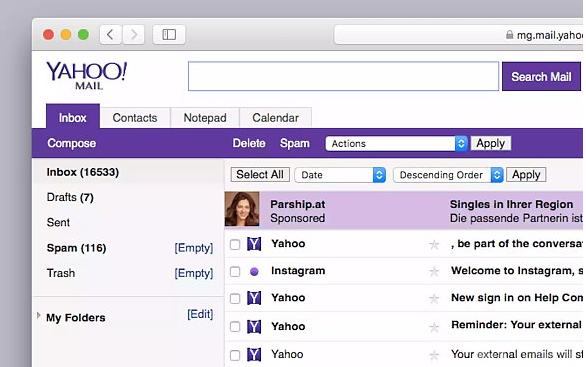Open 'Singles in Ihrer Region' sponsored ad
The width and height of the screenshot is (586, 367).
point(511,204)
